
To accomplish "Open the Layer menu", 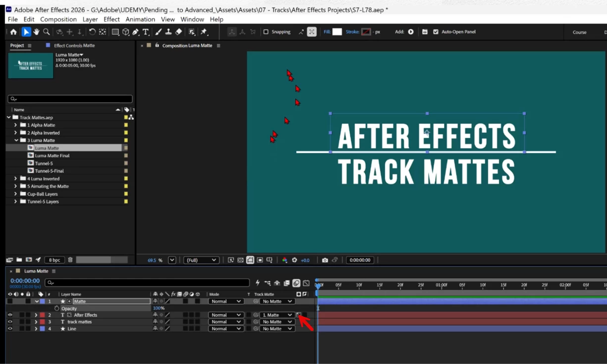I will (x=90, y=19).
